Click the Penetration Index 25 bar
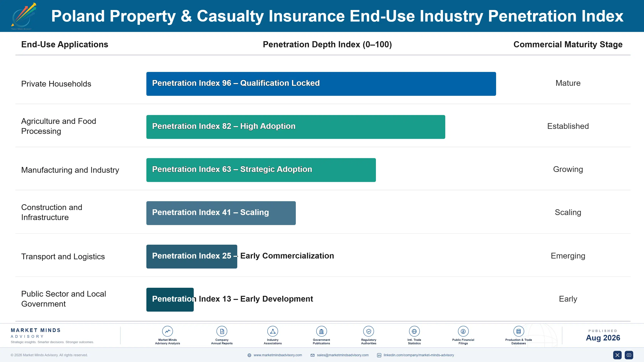 (192, 257)
